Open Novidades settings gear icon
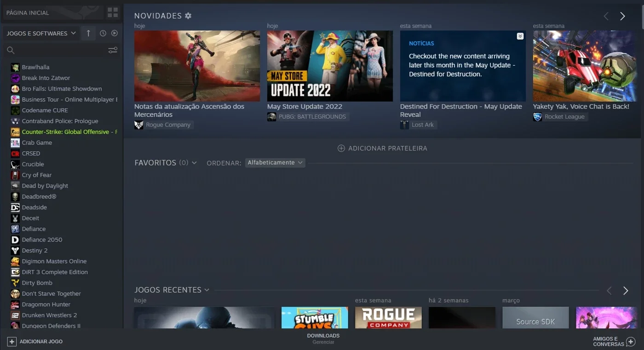The width and height of the screenshot is (644, 350). [188, 16]
